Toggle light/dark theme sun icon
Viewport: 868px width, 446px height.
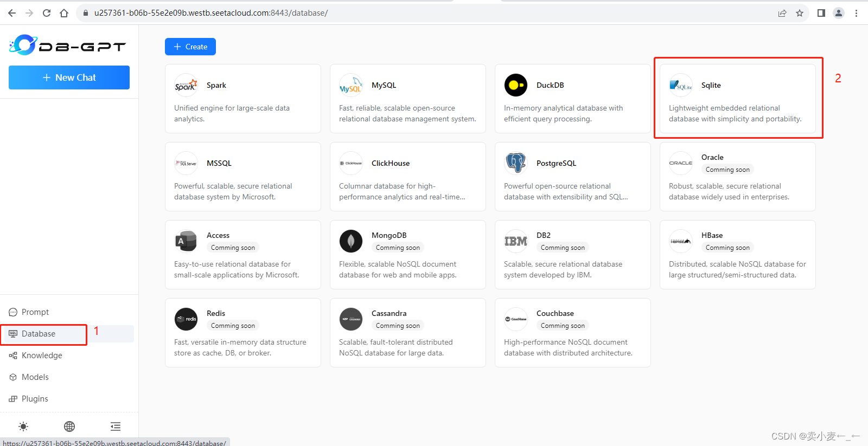tap(23, 426)
